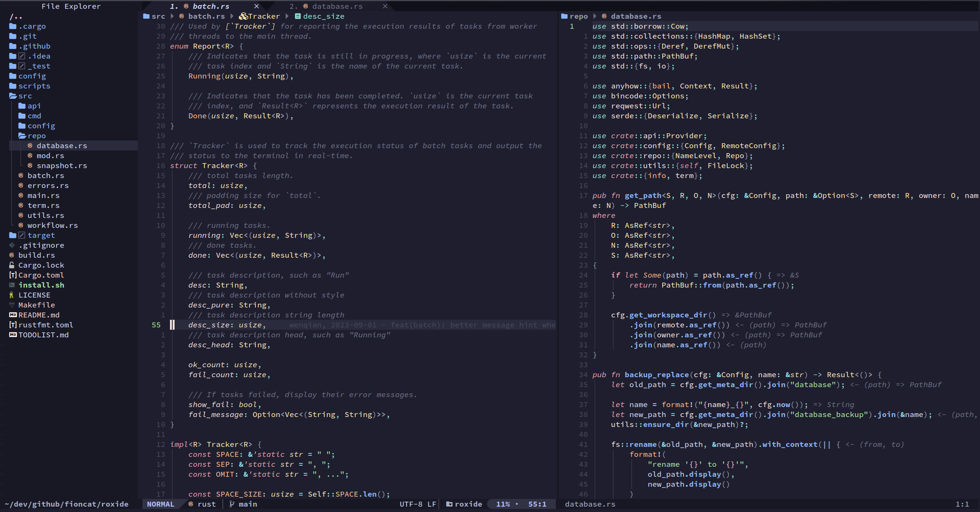Click the Rust icon beside main.rs
The width and height of the screenshot is (980, 512).
point(21,195)
